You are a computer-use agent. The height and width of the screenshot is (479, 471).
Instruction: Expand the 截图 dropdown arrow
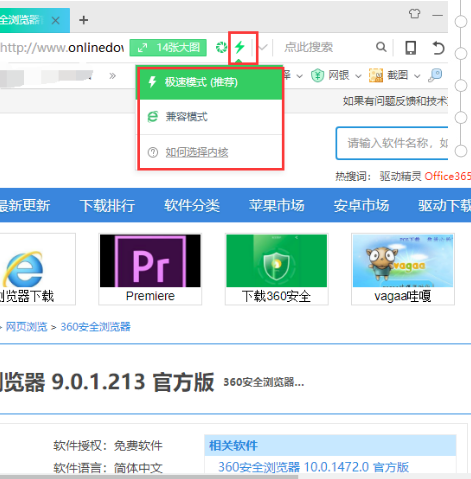tap(417, 76)
